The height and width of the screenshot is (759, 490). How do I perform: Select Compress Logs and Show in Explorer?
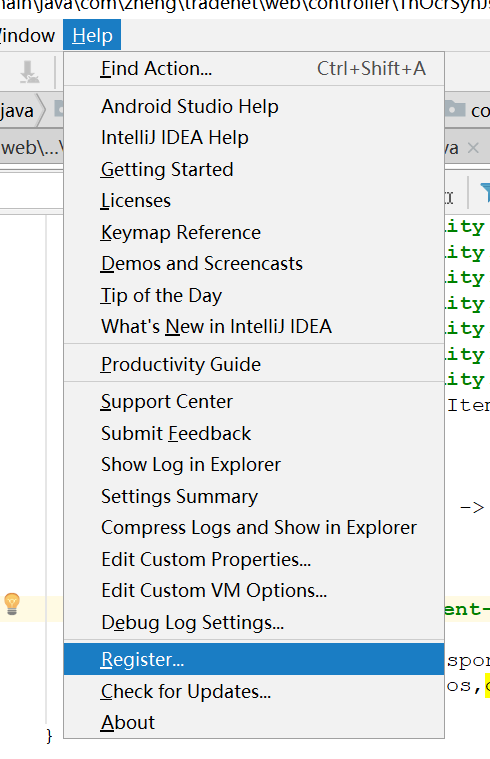click(x=254, y=528)
